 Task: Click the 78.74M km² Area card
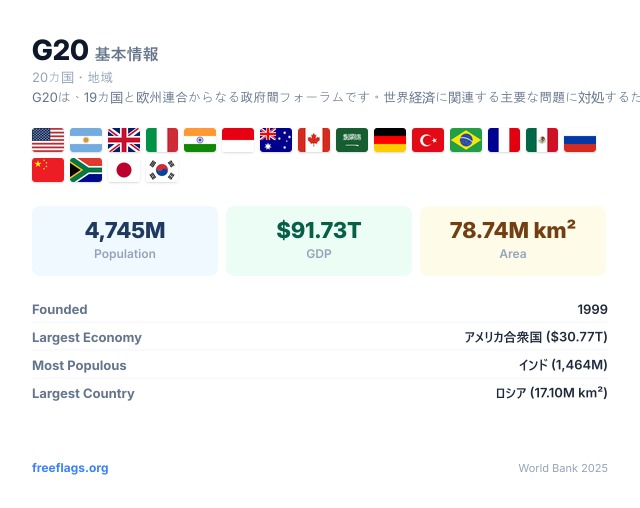513,241
